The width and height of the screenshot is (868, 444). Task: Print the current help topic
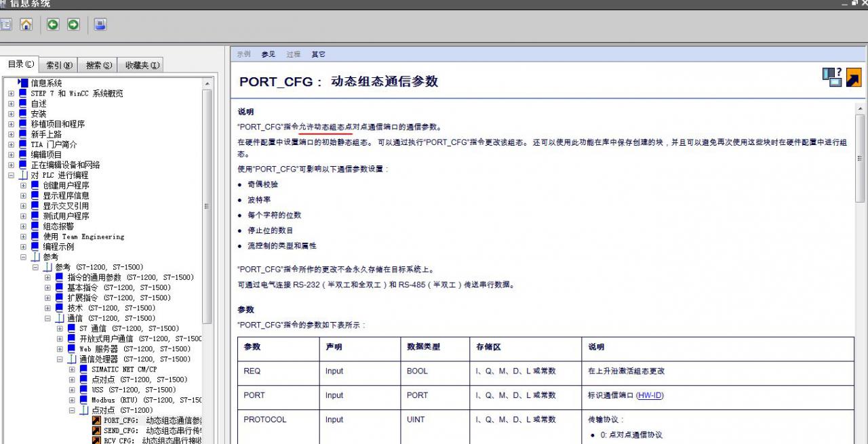point(100,25)
